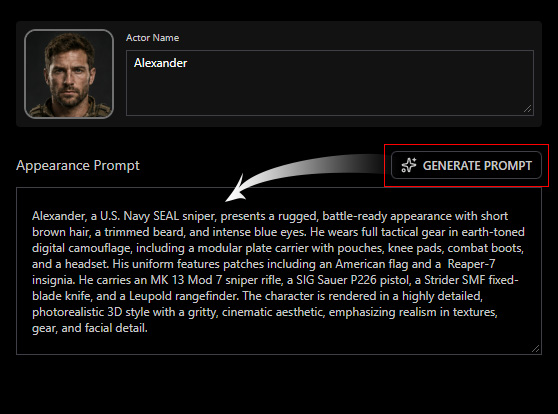
Task: Click the 'Appearance Prompt' heading
Action: click(78, 166)
